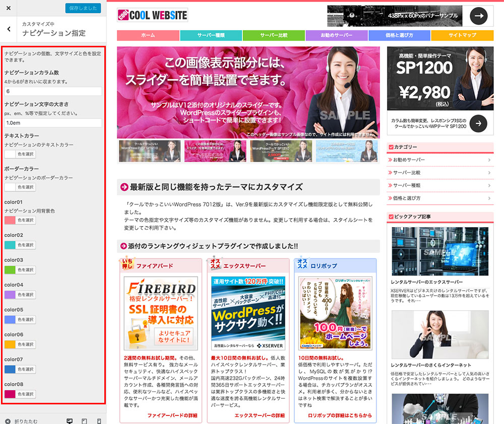
Task: Open サーバー比較 in the category list
Action: point(440,173)
